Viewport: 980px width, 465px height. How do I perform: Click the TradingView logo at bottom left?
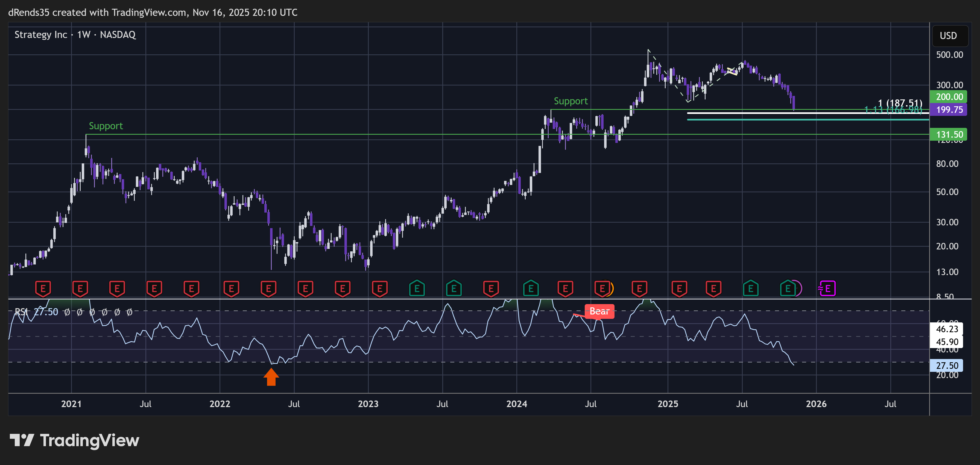pyautogui.click(x=75, y=440)
